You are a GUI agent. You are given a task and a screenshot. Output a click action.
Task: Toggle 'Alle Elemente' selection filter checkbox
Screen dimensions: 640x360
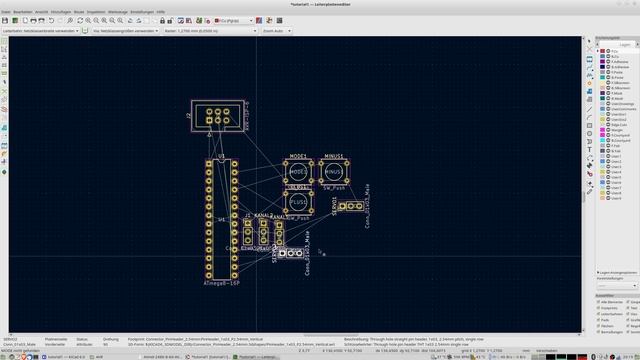pos(598,302)
